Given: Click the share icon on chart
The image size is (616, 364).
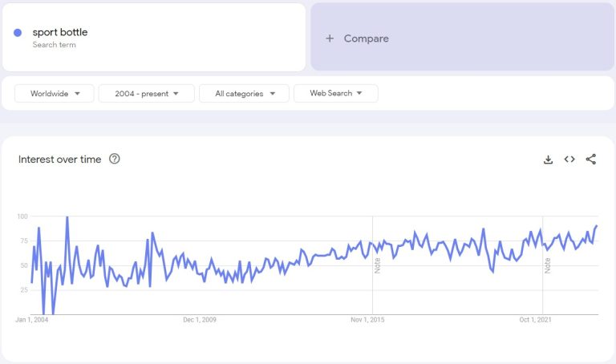Looking at the screenshot, I should click(x=591, y=160).
